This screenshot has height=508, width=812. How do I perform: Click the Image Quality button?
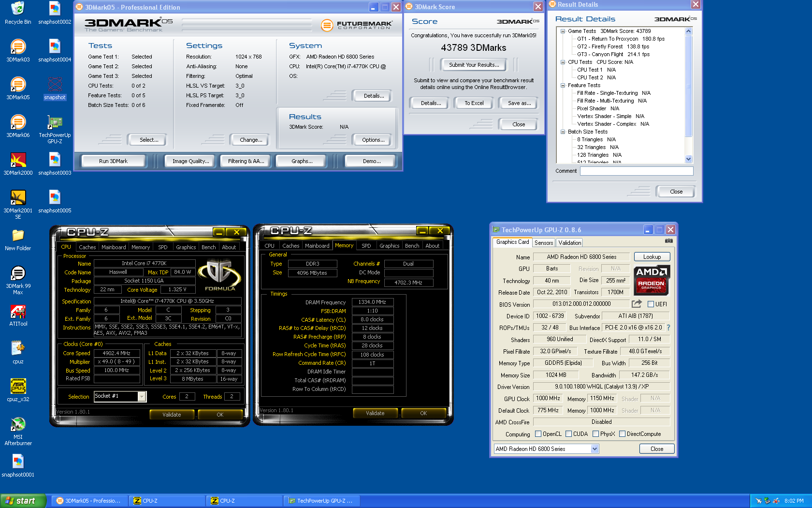coord(191,161)
